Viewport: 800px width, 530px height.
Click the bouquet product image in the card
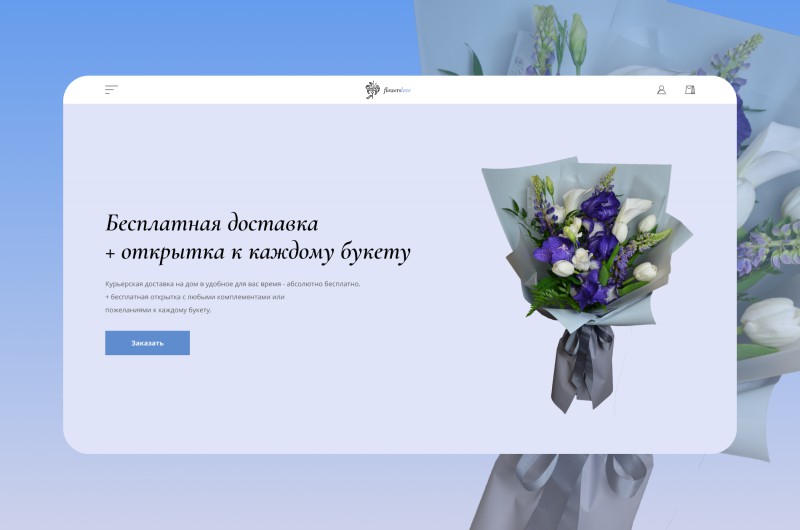click(587, 285)
